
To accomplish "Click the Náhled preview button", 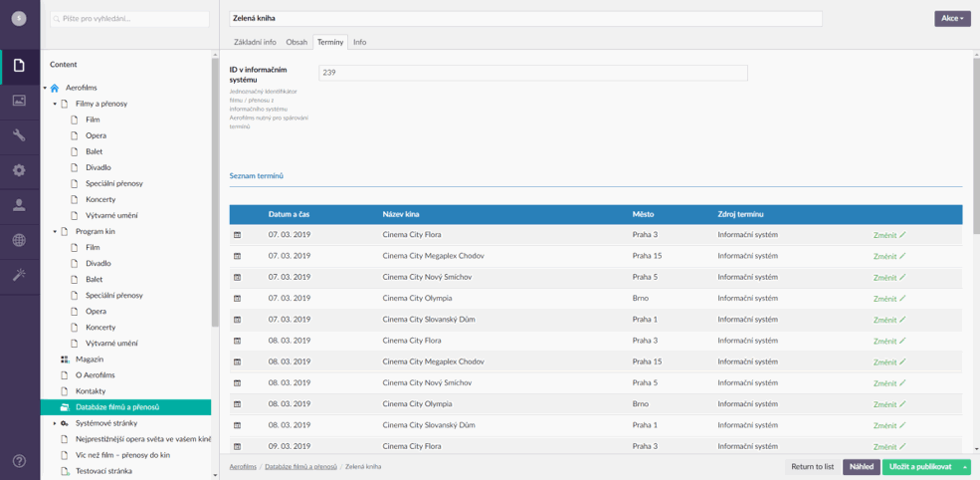I will [x=861, y=467].
